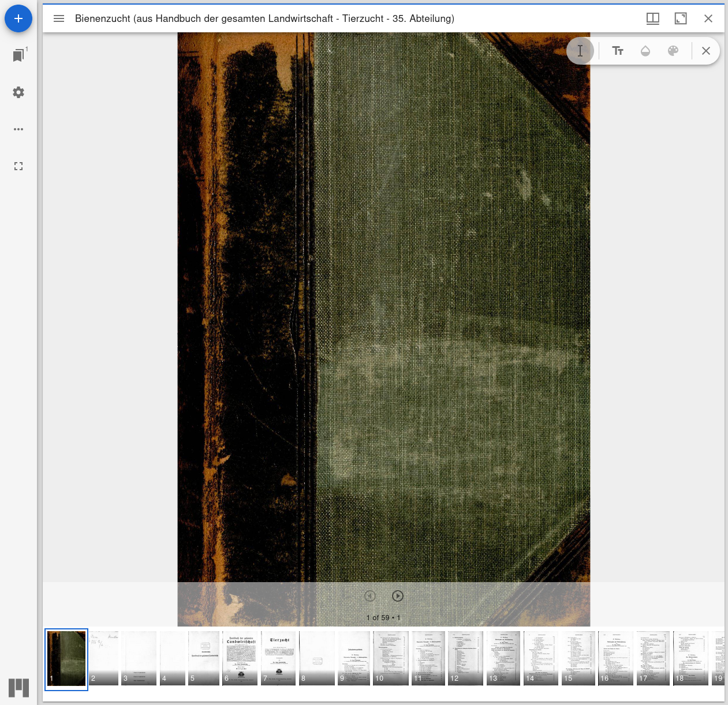Screen dimensions: 728x705
Task: Click the Mirador logo at bottom left
Action: [x=18, y=688]
